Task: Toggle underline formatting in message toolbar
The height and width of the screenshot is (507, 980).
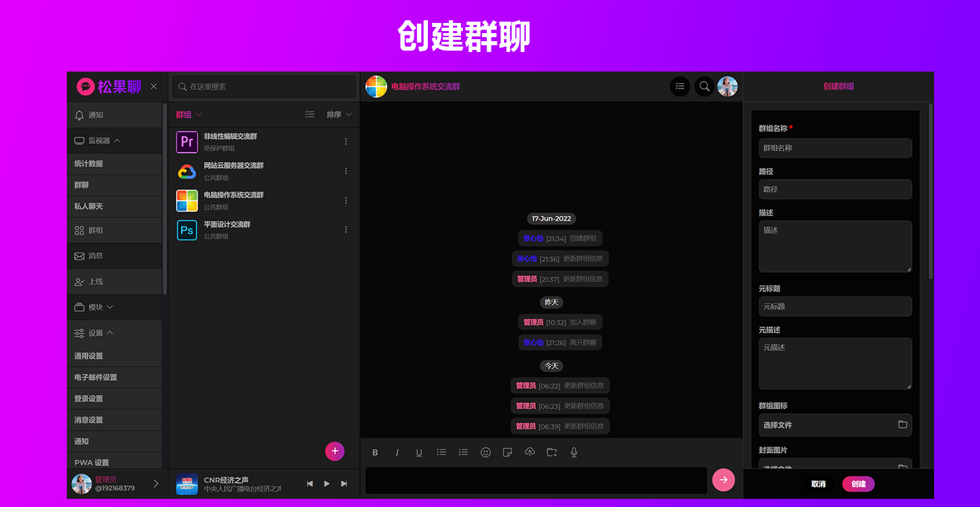Action: tap(419, 452)
